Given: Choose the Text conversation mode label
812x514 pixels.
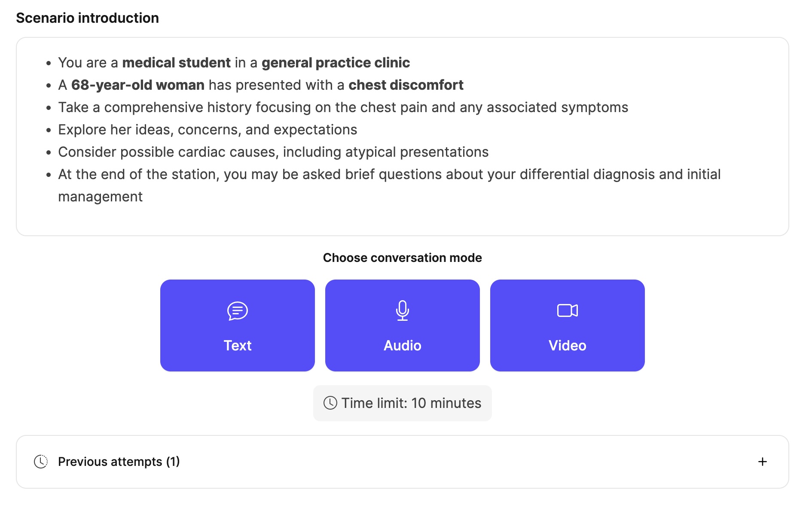Looking at the screenshot, I should pos(237,345).
